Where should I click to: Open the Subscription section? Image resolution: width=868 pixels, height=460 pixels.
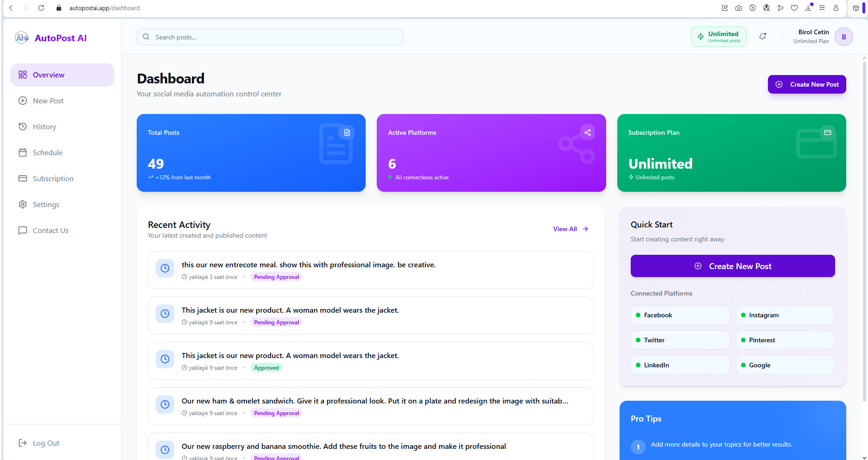tap(53, 178)
